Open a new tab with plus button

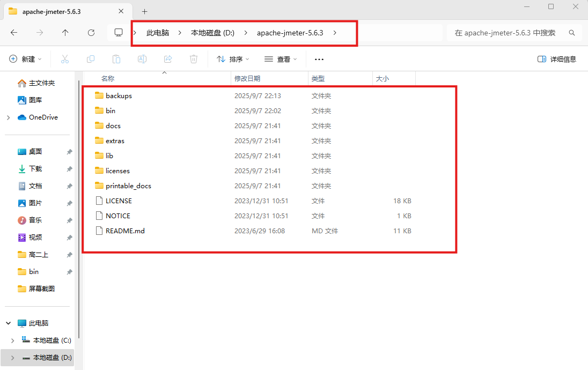click(x=144, y=11)
